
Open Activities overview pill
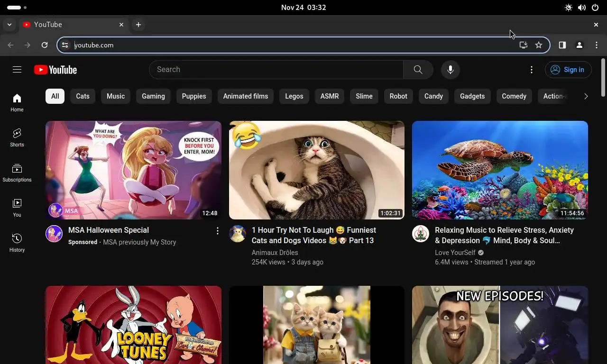17,8
